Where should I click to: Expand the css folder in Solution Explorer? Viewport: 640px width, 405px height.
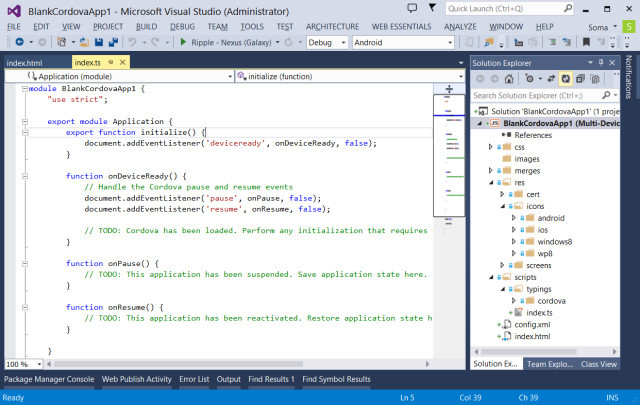(490, 147)
